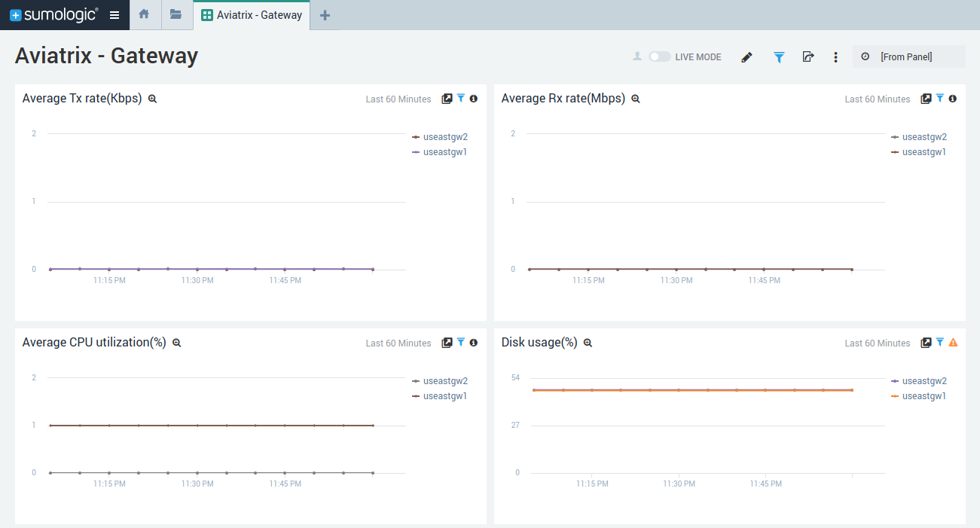Open the [From Panel] time range picker
Screen dimensions: 980x528
point(909,56)
